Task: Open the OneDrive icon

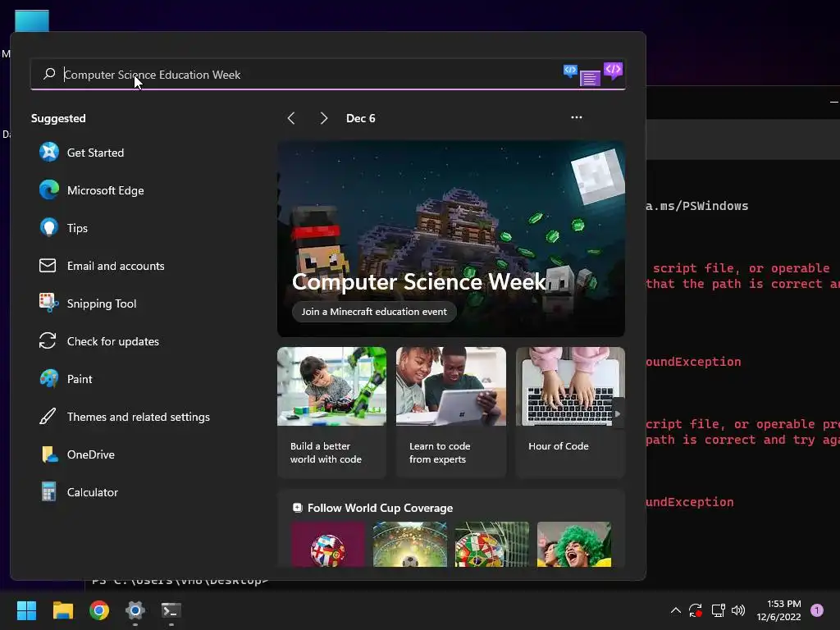Action: pos(48,454)
